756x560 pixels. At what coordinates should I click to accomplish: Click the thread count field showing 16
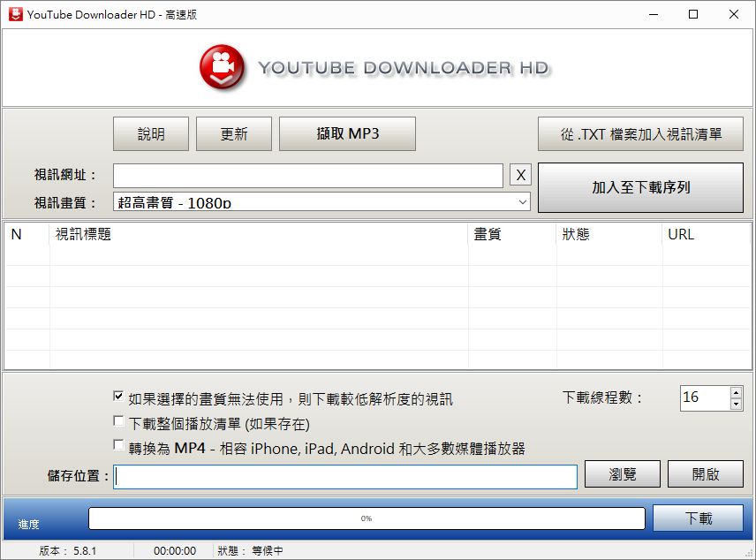click(705, 398)
